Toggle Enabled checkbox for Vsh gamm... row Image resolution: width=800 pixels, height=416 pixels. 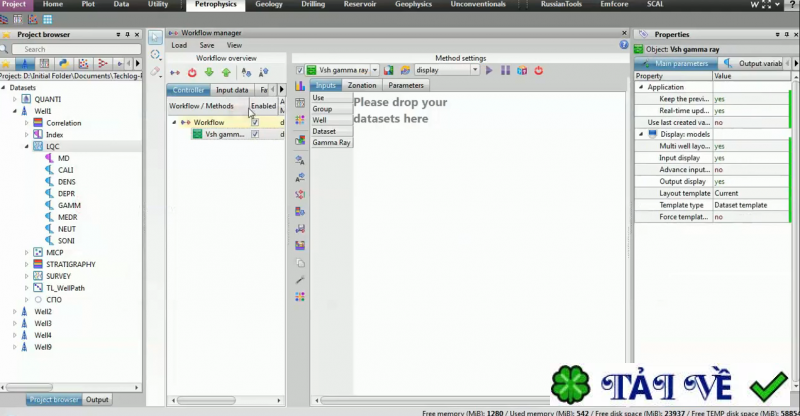tap(255, 134)
